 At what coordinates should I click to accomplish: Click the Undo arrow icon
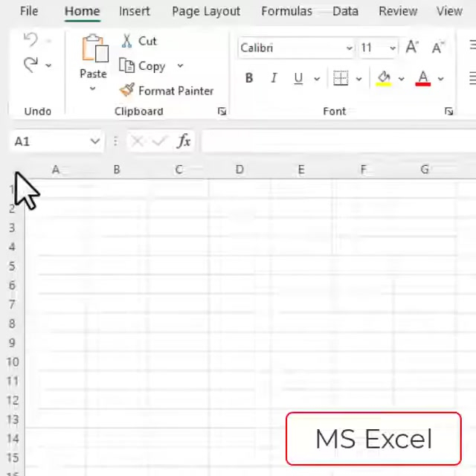(30, 39)
